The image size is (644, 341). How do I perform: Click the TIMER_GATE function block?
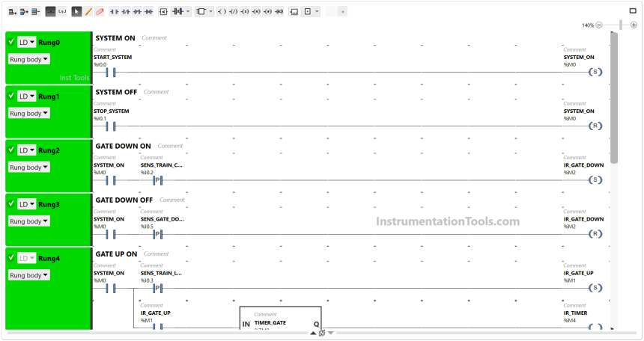[281, 319]
